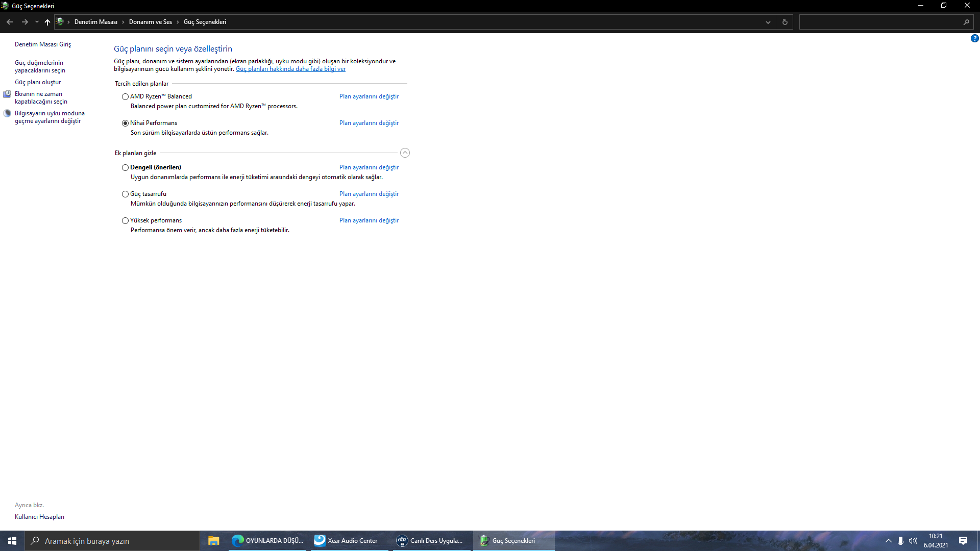
Task: Click Denetim Masası breadcrumb item
Action: [x=95, y=22]
